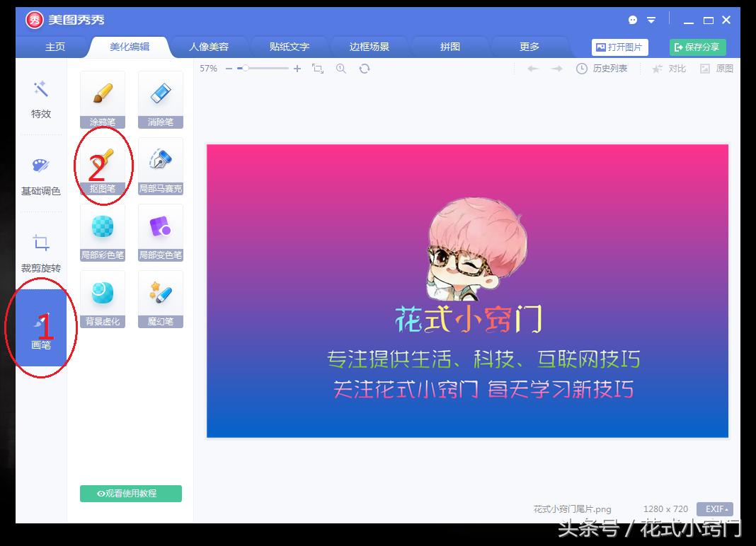Select the 局部彩色笔 color brush tool

[102, 231]
